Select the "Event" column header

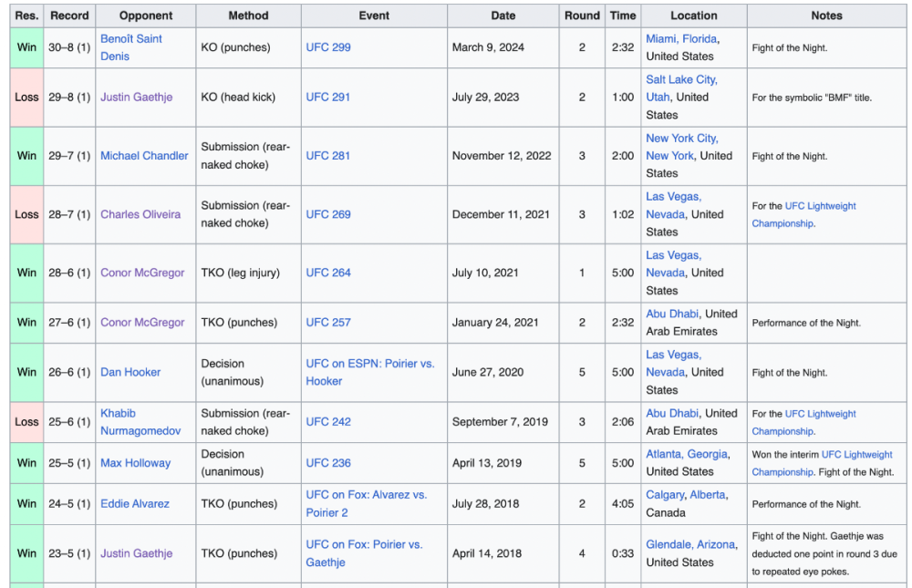click(374, 15)
